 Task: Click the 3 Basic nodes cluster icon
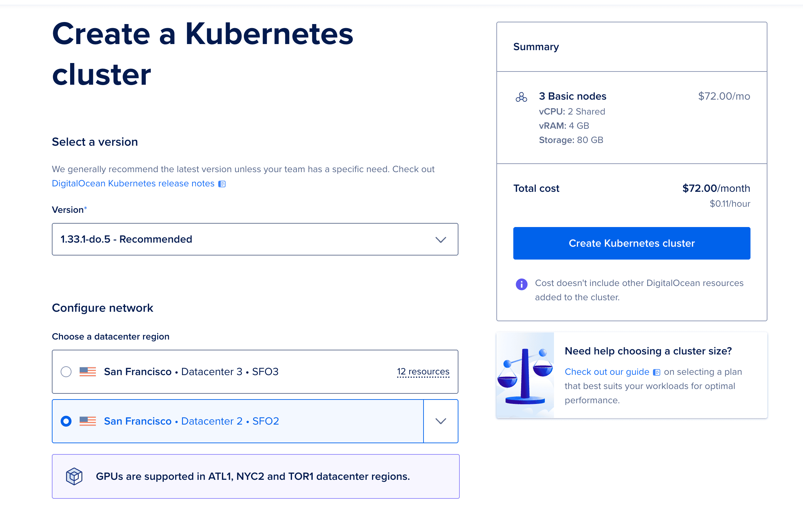[x=521, y=97]
